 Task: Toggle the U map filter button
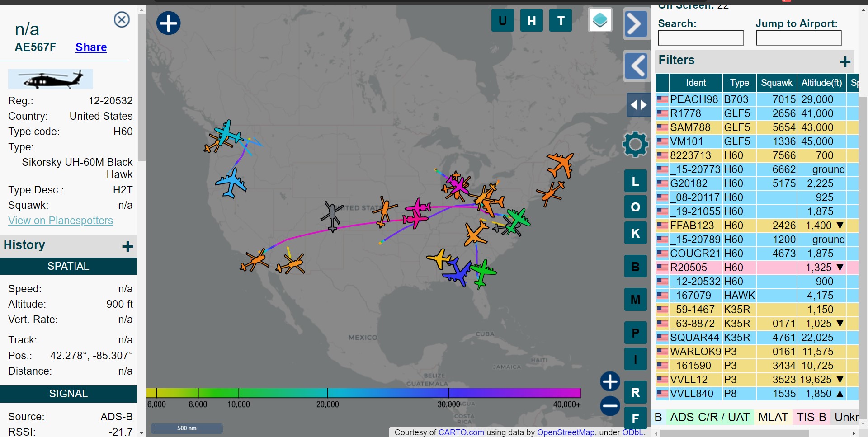502,21
